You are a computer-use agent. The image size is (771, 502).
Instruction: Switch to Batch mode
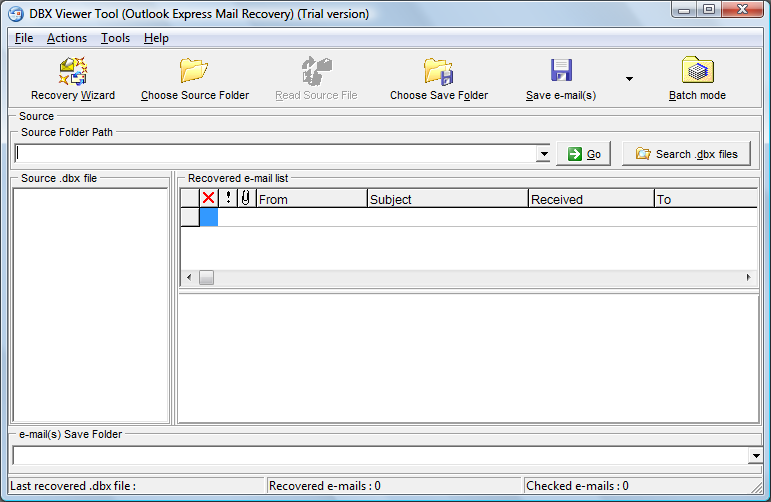pos(697,79)
